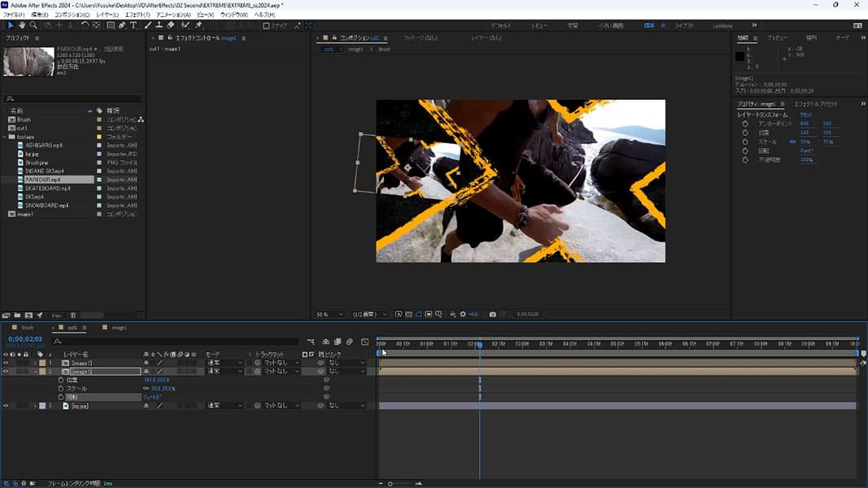Click the position stopwatch icon

tap(60, 380)
